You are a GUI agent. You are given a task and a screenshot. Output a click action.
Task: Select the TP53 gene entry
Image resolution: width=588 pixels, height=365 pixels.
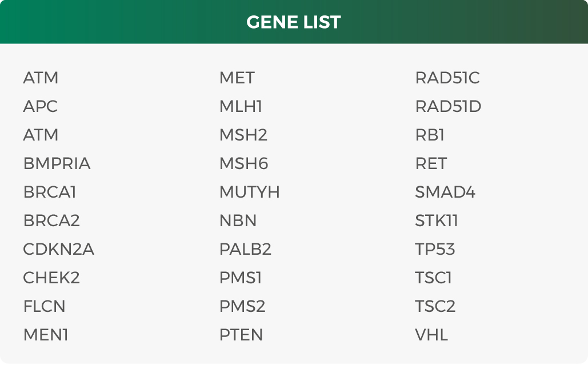(435, 249)
